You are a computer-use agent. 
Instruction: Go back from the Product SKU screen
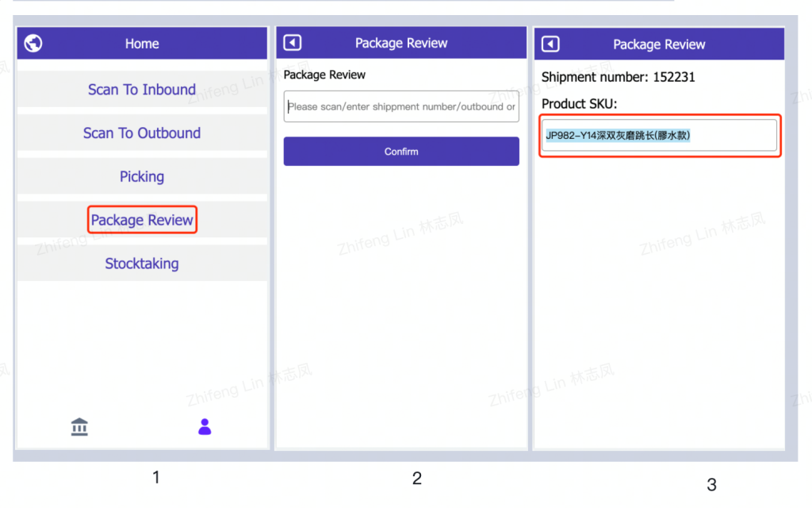pyautogui.click(x=550, y=44)
